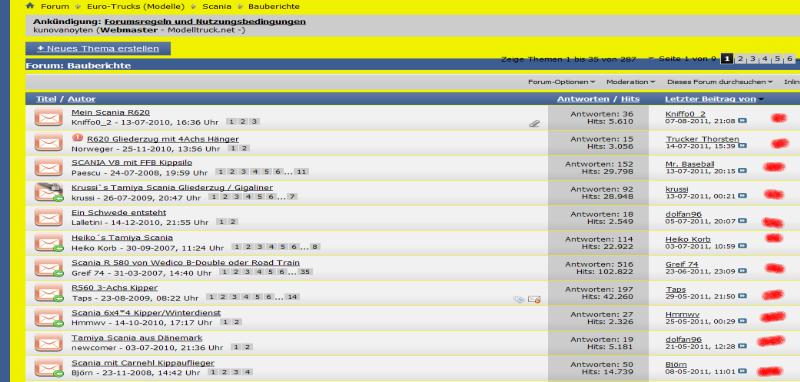Open the Forum-Optionen dropdown
Screen dimensions: 800x382
561,82
